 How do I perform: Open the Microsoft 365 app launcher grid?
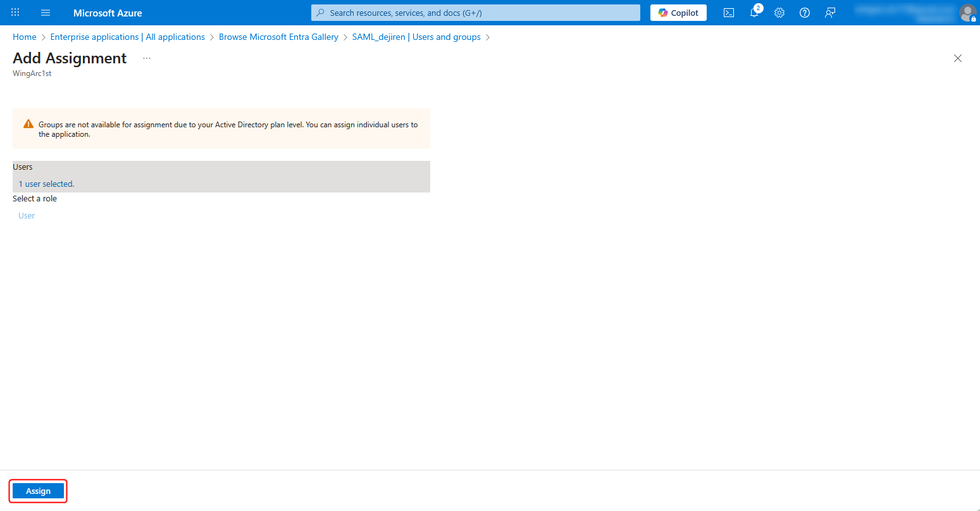15,13
